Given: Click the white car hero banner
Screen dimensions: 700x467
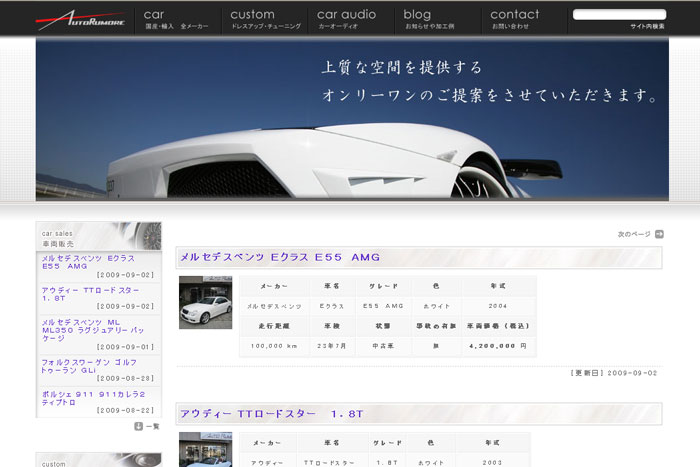Looking at the screenshot, I should (352, 119).
